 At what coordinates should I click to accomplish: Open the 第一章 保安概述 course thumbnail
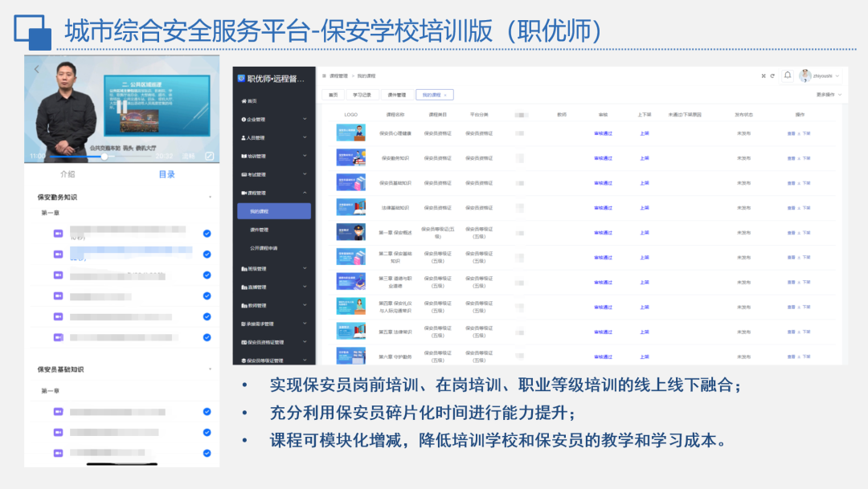click(x=351, y=232)
